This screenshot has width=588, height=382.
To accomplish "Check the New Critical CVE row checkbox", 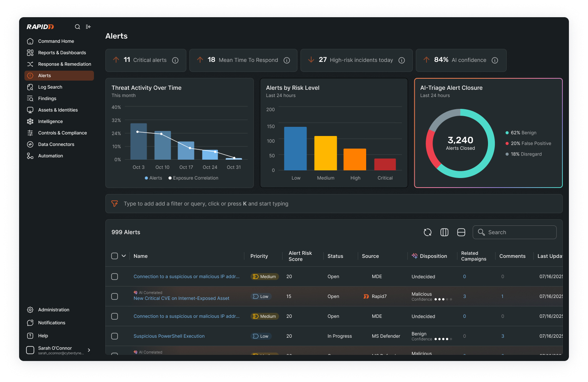I will pyautogui.click(x=115, y=296).
